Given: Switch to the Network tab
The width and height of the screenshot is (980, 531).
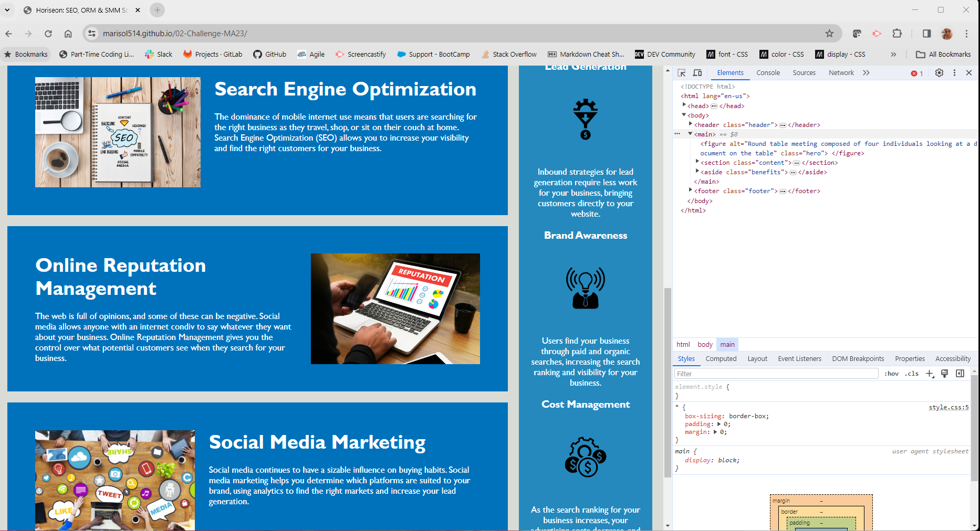Looking at the screenshot, I should (x=841, y=73).
